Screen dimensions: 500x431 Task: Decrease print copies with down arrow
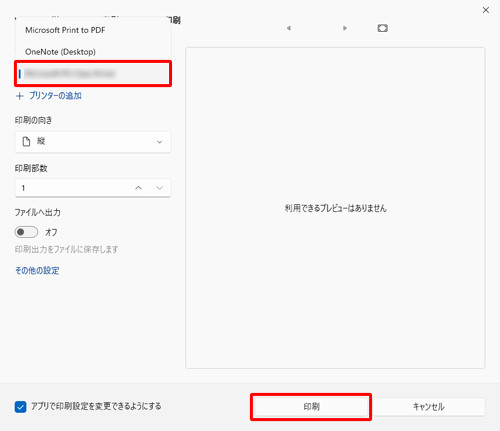[160, 188]
